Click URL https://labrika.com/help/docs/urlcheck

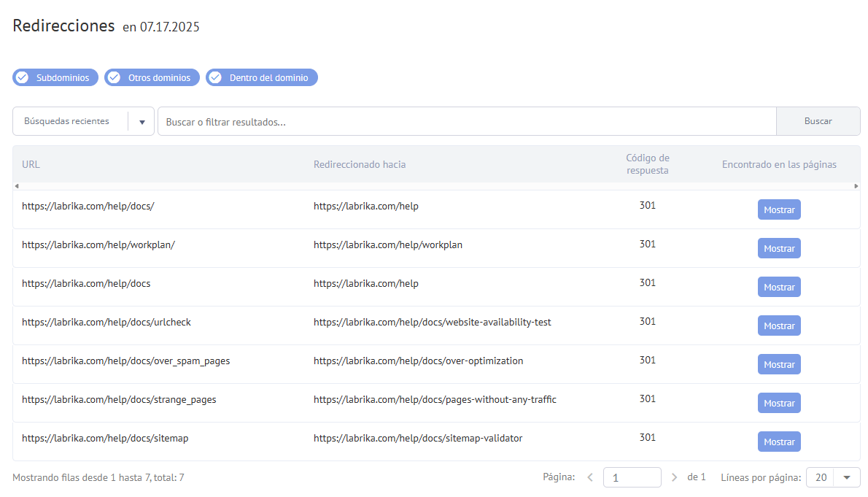tap(106, 323)
